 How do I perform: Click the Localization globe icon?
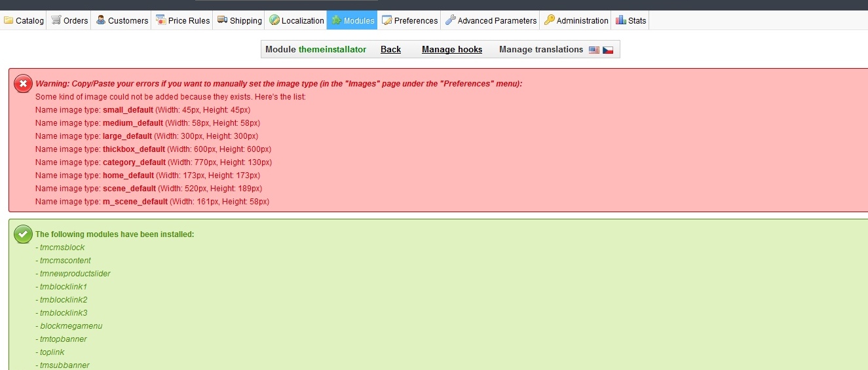(x=274, y=20)
